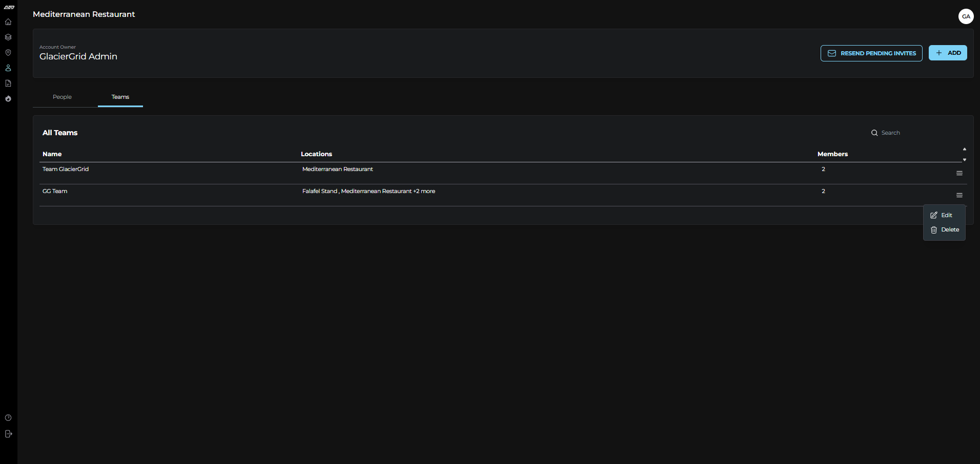Open the Help question mark icon
Viewport: 980px width, 464px height.
[8, 417]
